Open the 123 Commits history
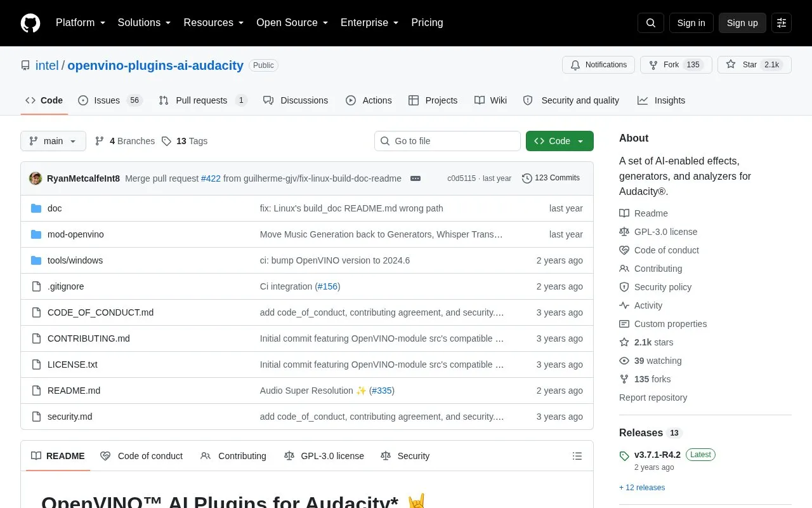 [551, 178]
